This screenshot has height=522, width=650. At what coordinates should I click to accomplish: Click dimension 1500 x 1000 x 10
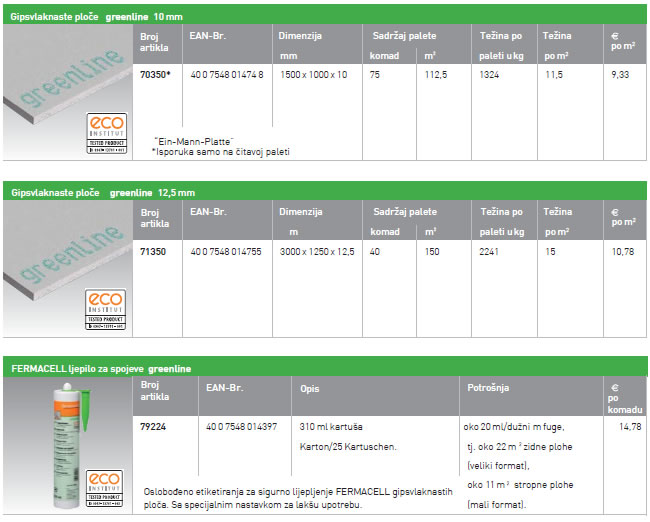314,75
